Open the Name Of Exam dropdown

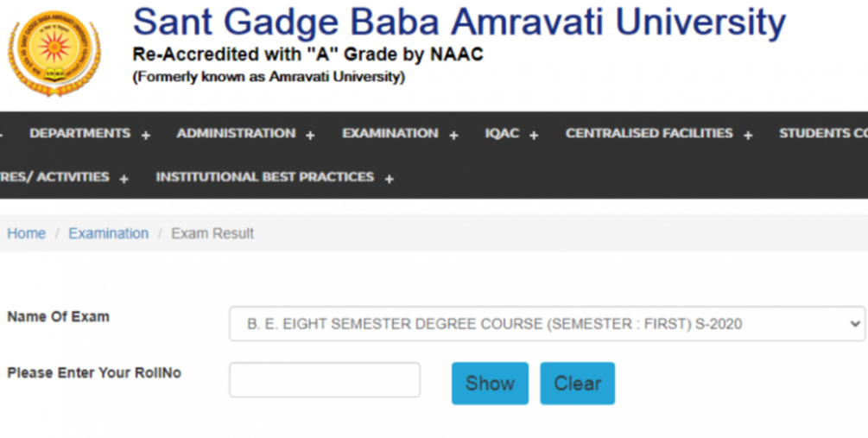547,324
